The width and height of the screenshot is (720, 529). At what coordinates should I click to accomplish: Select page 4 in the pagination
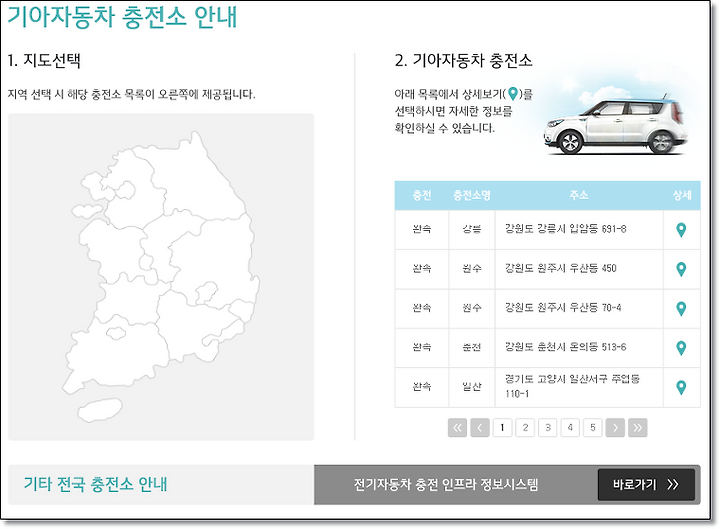[x=570, y=428]
